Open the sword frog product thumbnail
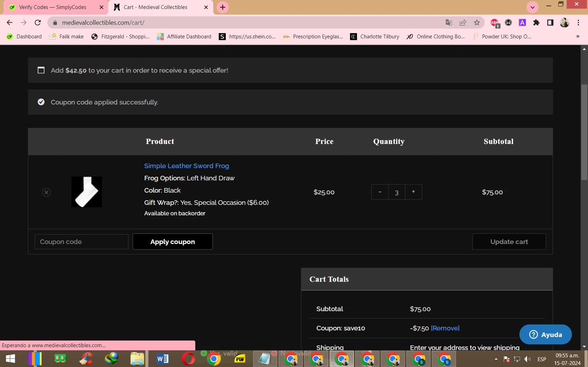Image resolution: width=588 pixels, height=367 pixels. [87, 192]
